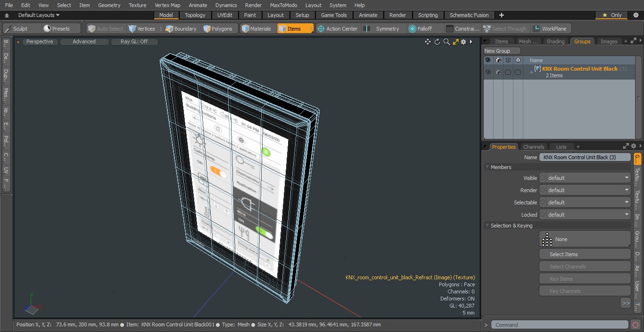Click the None keying button
Viewport: 644px width, 332px height.
[585, 239]
